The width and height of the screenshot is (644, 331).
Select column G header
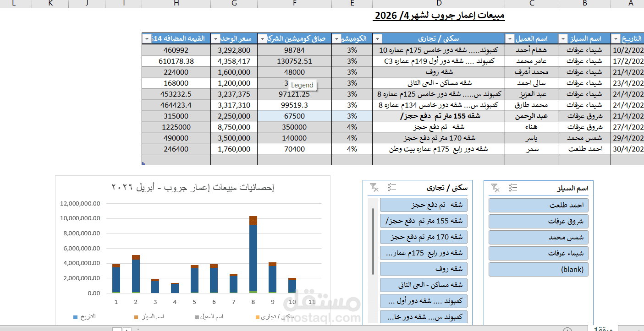point(234,3)
